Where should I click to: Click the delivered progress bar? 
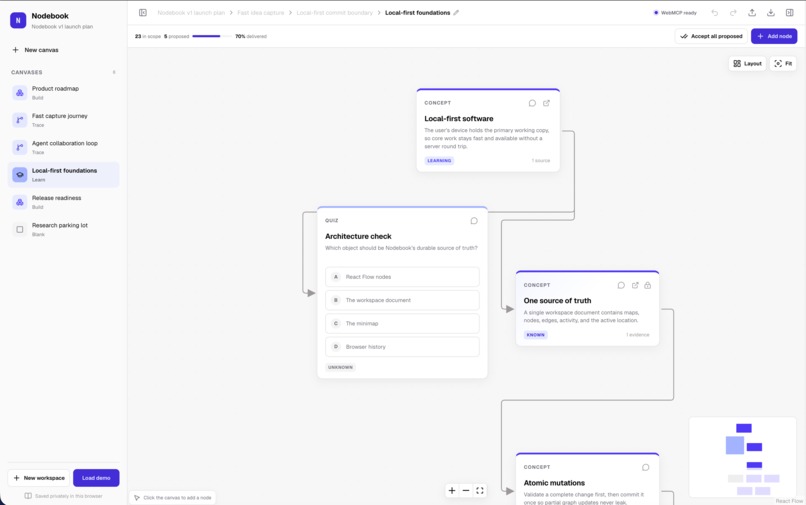(212, 36)
